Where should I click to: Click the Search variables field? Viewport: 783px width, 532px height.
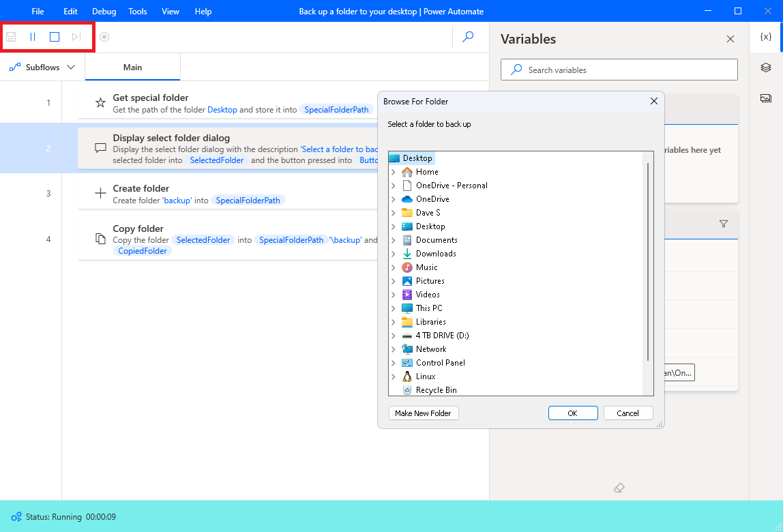[619, 70]
